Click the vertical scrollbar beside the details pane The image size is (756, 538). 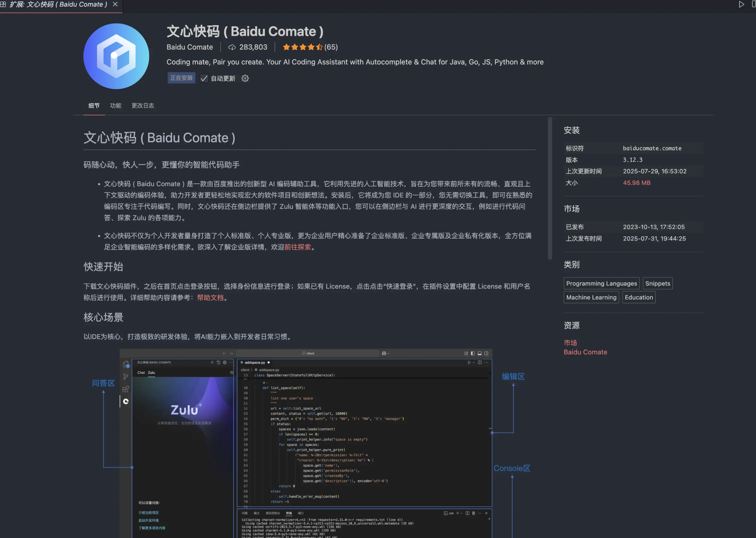point(551,185)
